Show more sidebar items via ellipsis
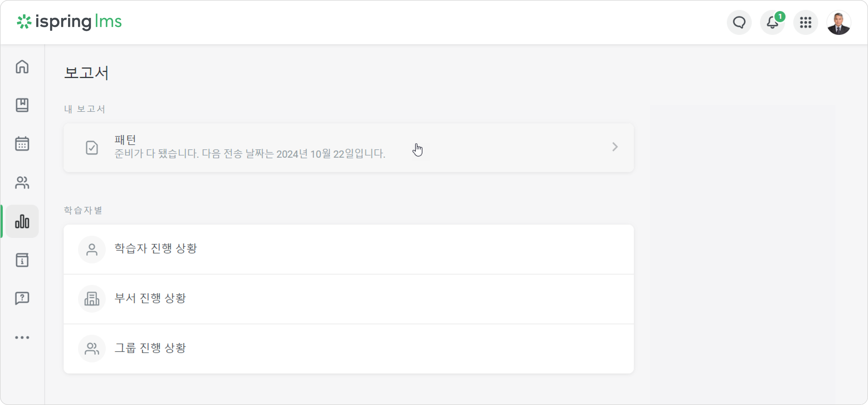 click(x=22, y=337)
